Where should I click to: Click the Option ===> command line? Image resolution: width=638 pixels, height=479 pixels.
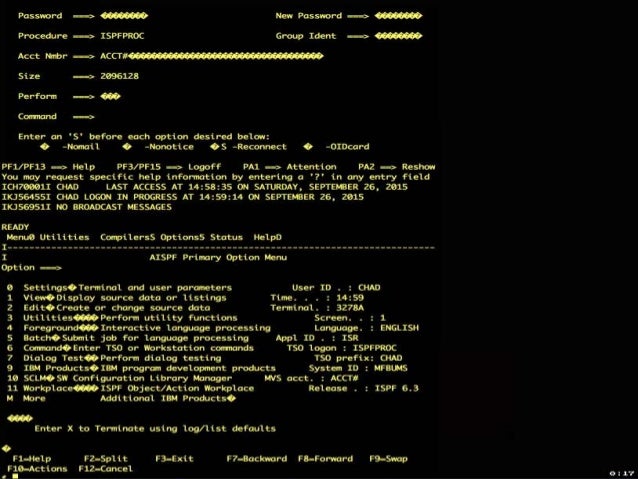pos(31,268)
